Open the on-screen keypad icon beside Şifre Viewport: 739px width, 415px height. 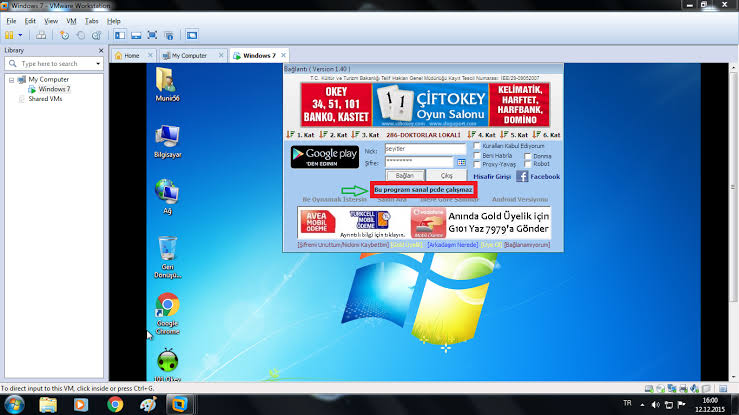point(461,163)
